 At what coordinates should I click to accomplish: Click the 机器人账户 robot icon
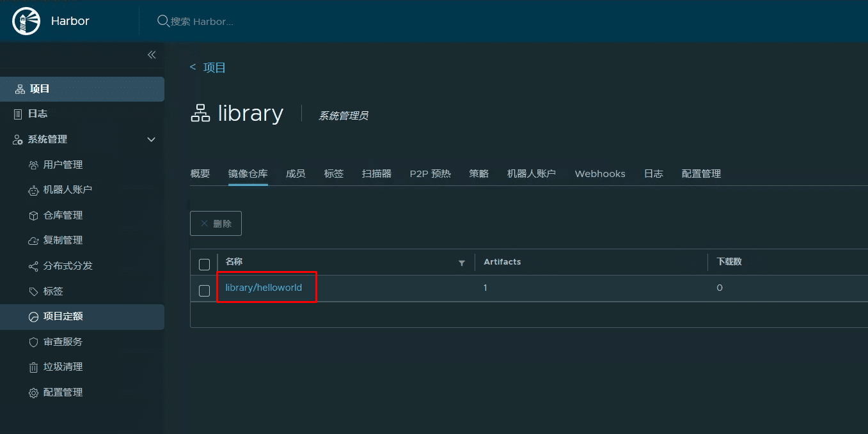[x=34, y=190]
